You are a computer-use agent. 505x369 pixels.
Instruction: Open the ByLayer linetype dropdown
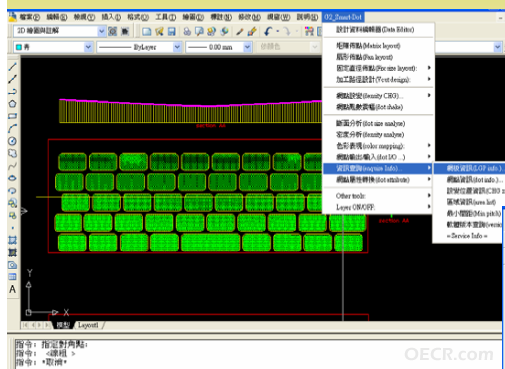(x=177, y=47)
